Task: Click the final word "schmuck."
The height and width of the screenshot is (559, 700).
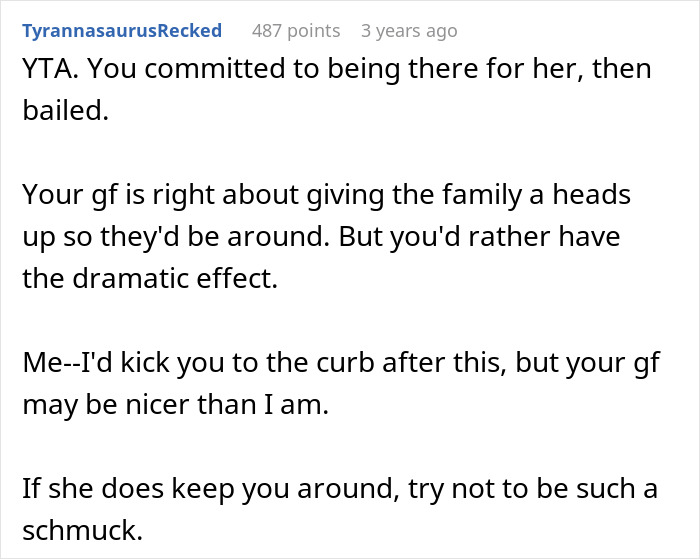Action: pos(81,530)
